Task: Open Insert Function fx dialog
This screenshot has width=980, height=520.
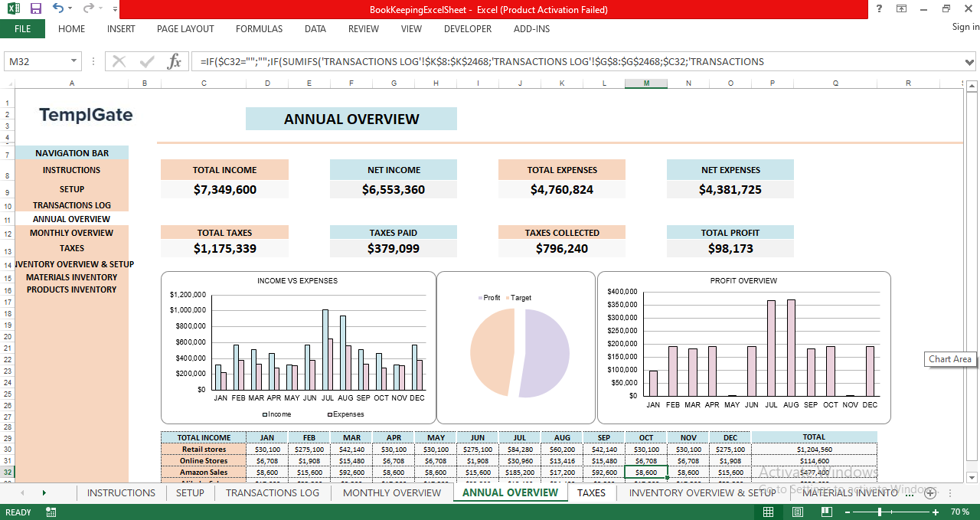Action: point(175,61)
